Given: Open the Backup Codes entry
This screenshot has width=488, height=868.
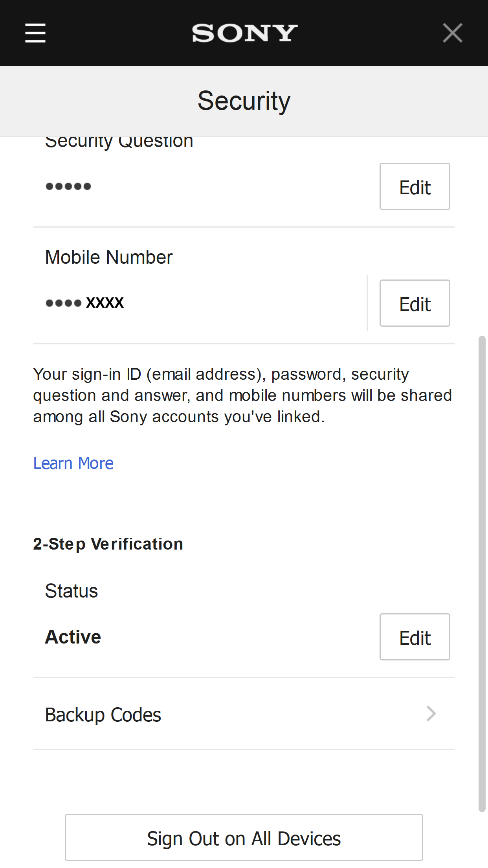Looking at the screenshot, I should 103,714.
